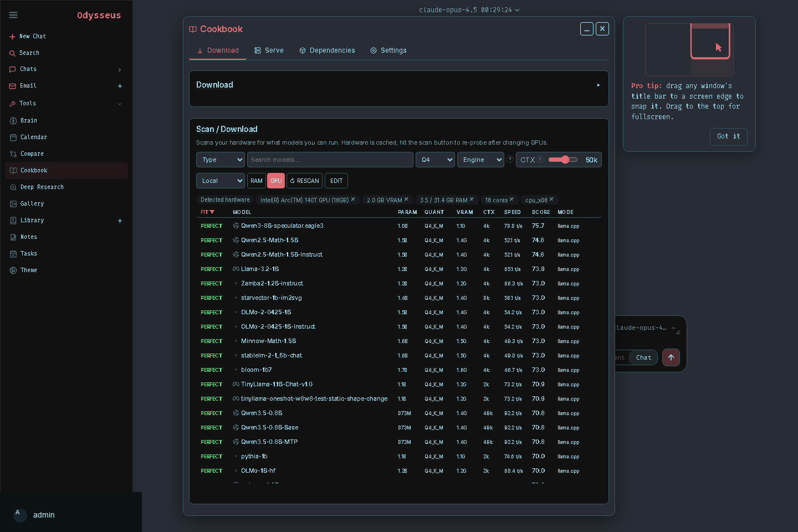Screen dimensions: 798x532
Task: Collapse the Tools section chevron
Action: point(120,104)
